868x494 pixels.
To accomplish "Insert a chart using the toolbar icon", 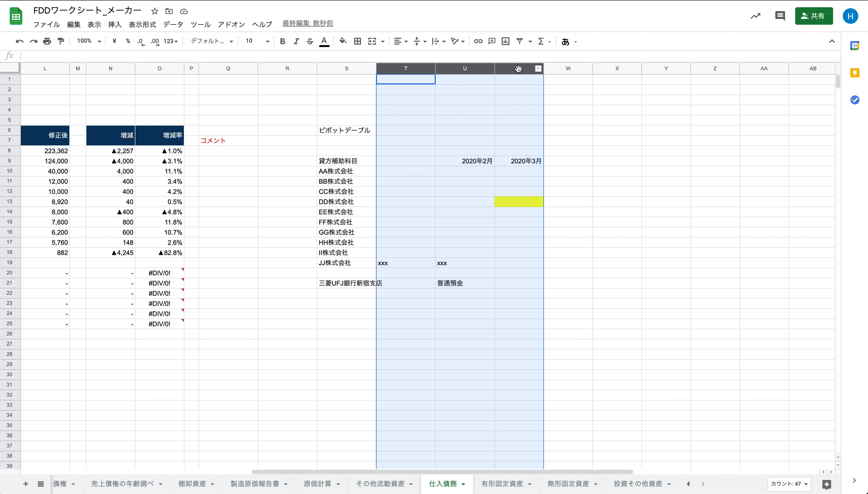I will tap(505, 41).
